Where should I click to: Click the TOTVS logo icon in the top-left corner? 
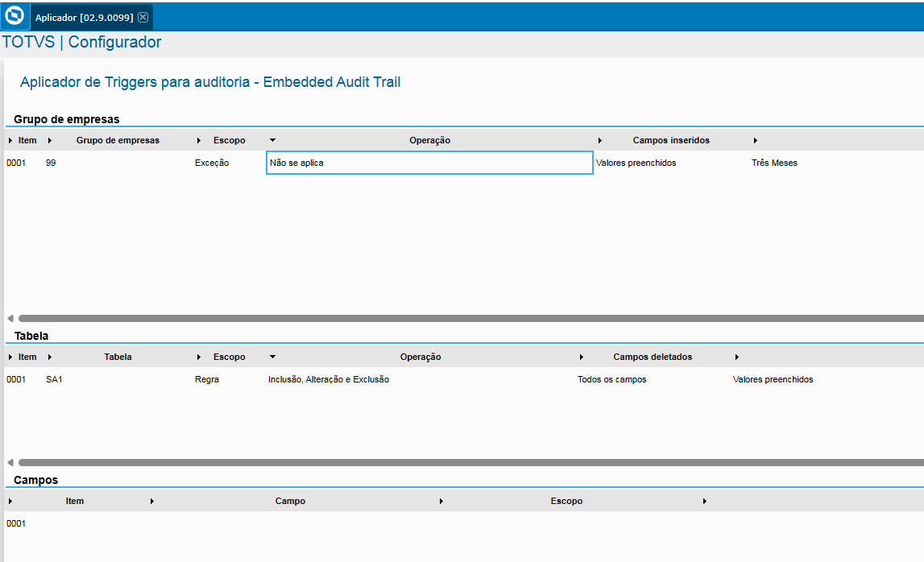point(14,15)
